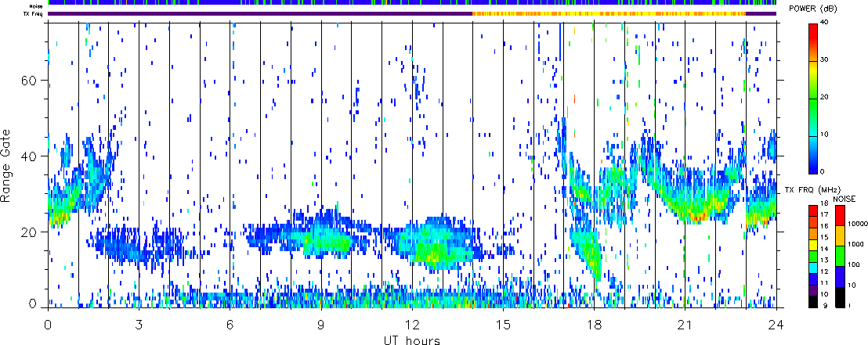Click the '18' tick label on UT hours axis
Screen dimensions: 868x345
click(594, 325)
